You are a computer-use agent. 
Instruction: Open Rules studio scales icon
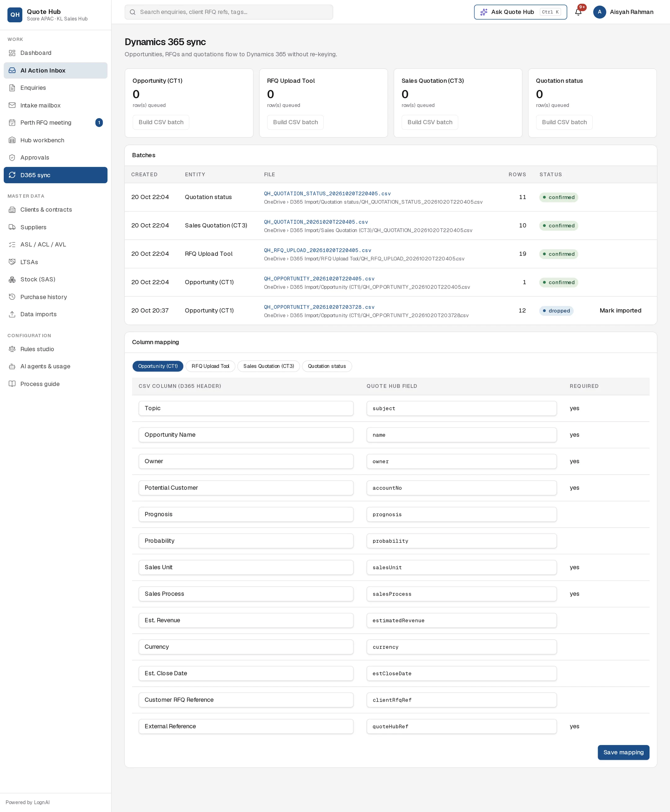click(x=12, y=349)
